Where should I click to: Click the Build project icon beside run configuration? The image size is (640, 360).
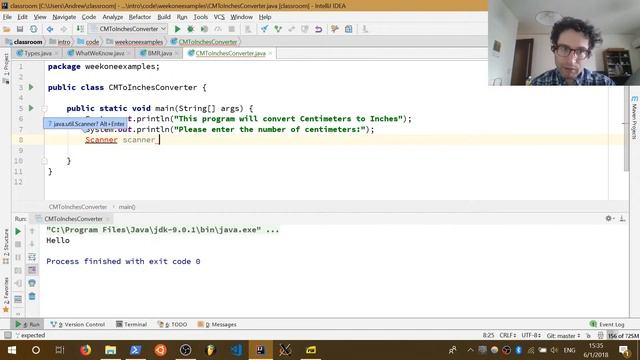click(x=80, y=29)
